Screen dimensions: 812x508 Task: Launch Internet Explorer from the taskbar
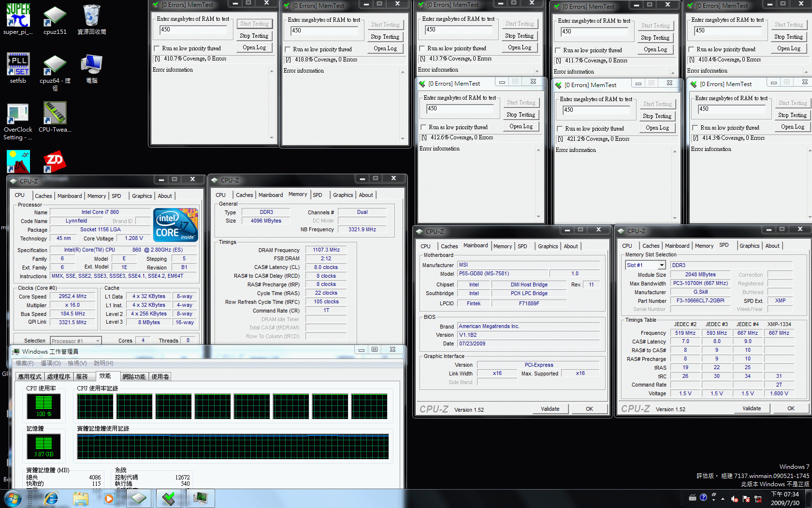coord(51,498)
